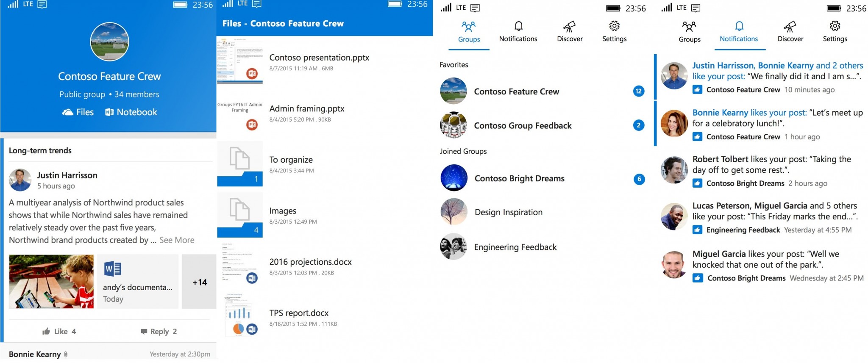Open Bonnie Kearny's post dated Yesterday at 2:30pm

109,354
